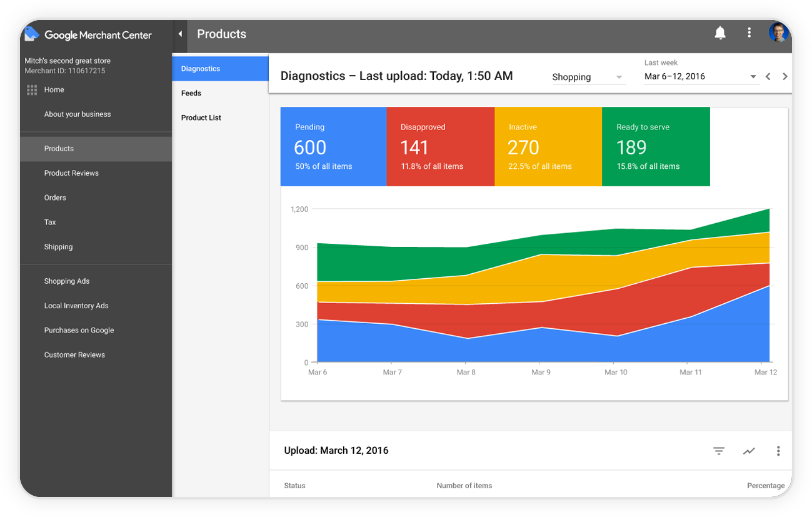Screen dimensions: 812x517
Task: Click the Merchant Center logo
Action: tap(31, 34)
